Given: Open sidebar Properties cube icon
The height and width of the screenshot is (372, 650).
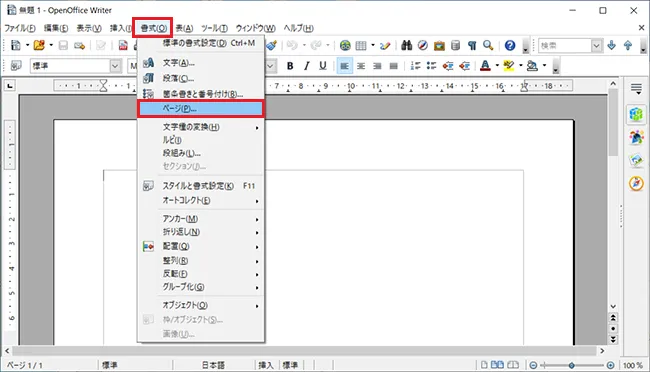Looking at the screenshot, I should [x=636, y=114].
